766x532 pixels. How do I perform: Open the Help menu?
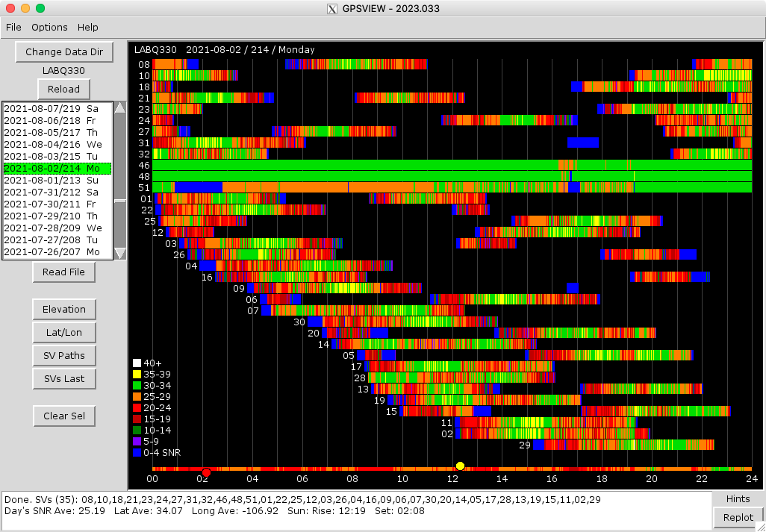(88, 28)
